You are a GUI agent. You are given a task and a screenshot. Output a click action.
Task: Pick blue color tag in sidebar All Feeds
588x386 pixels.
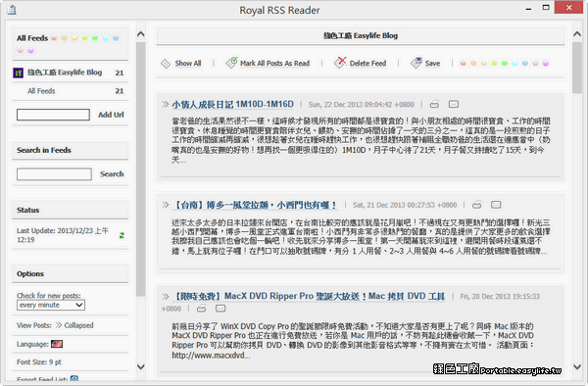(x=116, y=38)
